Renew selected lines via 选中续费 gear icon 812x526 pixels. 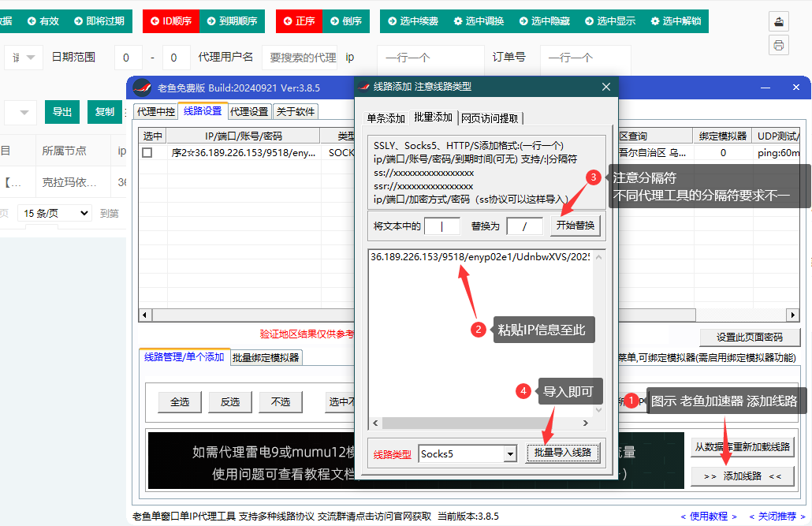click(416, 21)
